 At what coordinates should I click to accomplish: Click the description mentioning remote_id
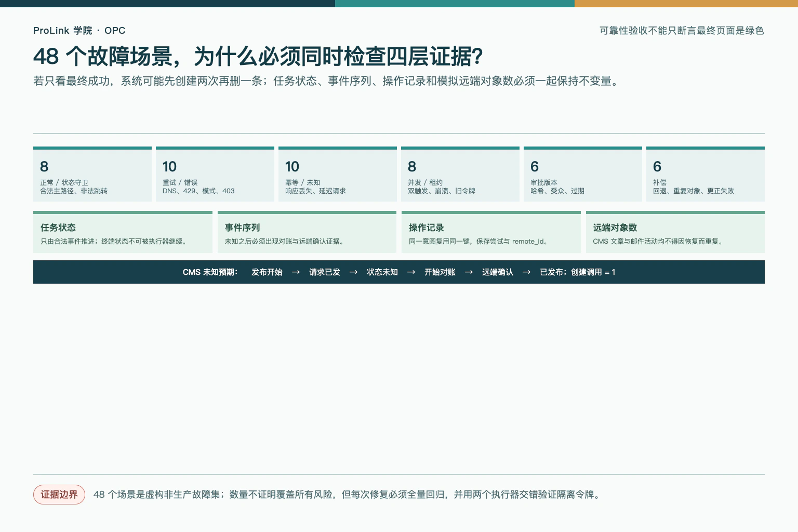[x=480, y=242]
